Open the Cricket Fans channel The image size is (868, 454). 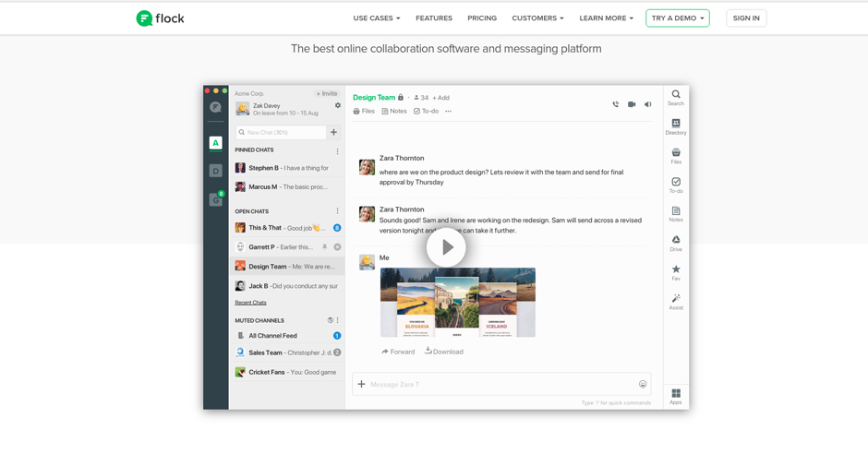point(287,372)
